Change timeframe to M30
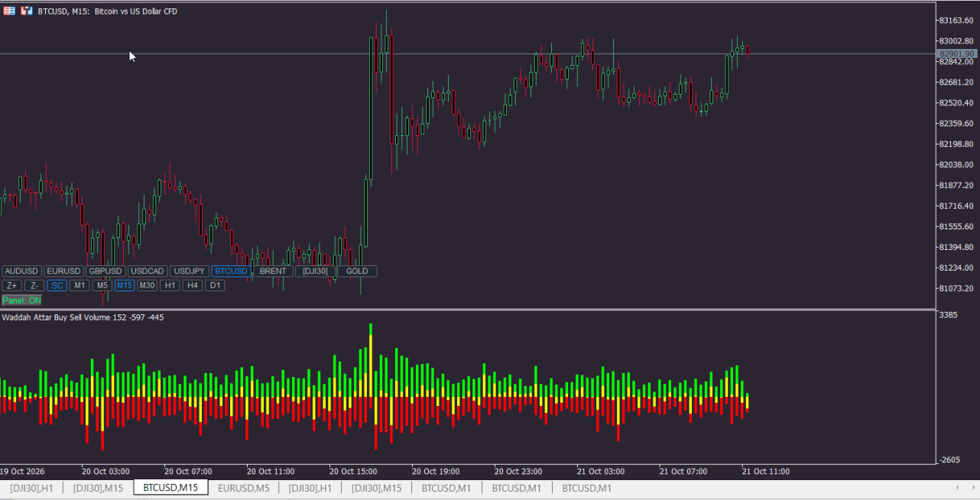The width and height of the screenshot is (980, 500). [x=148, y=286]
